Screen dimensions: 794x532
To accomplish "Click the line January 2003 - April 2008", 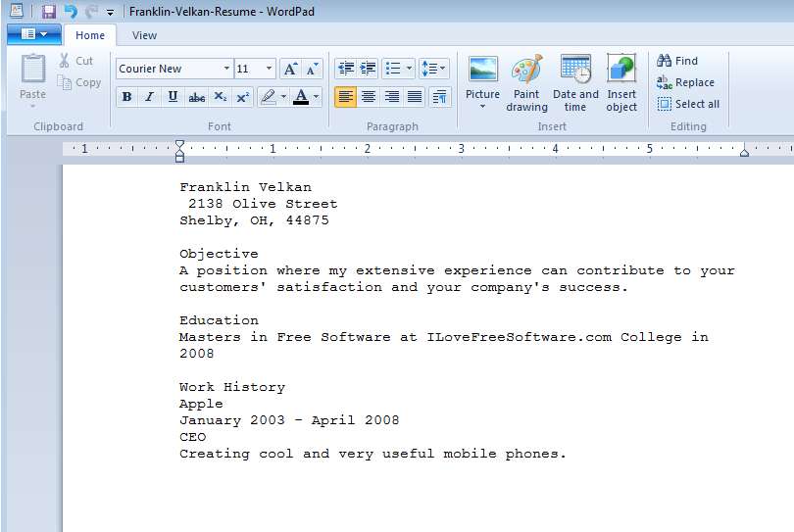I will [x=289, y=420].
